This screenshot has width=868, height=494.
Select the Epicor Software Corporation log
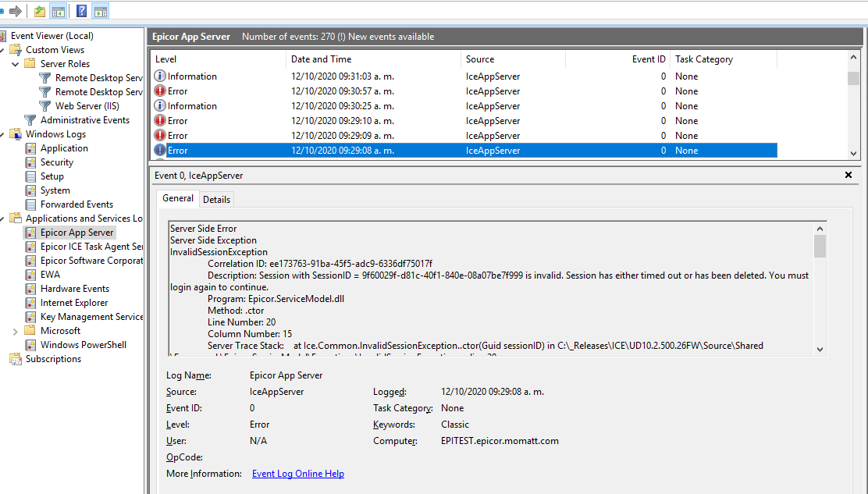(91, 261)
